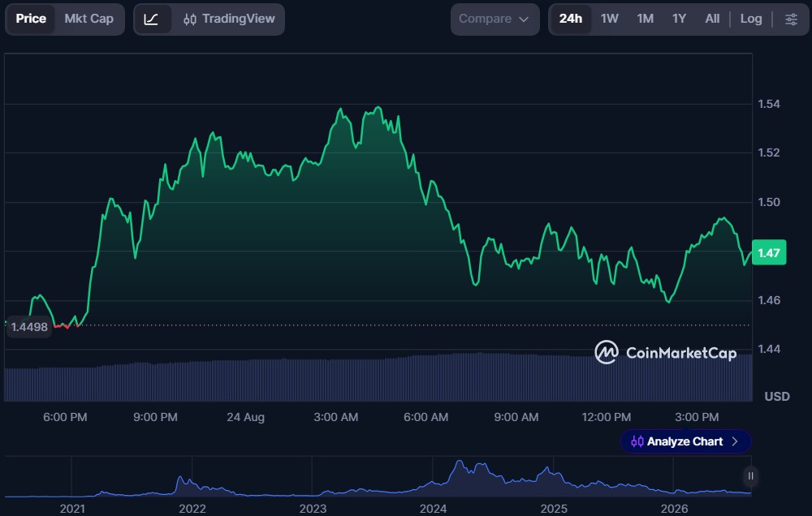The height and width of the screenshot is (516, 812).
Task: Click 2024 on the history range timeline
Action: pos(433,509)
